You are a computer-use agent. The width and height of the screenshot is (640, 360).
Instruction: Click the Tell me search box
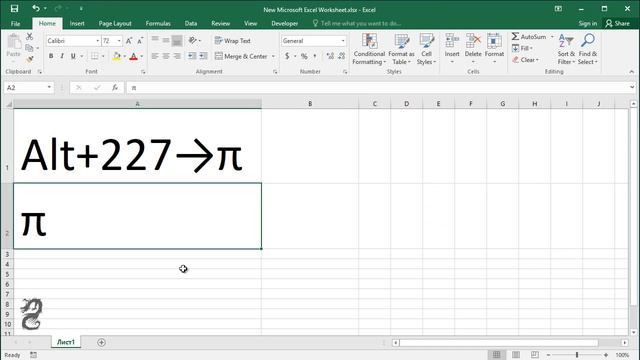point(357,24)
